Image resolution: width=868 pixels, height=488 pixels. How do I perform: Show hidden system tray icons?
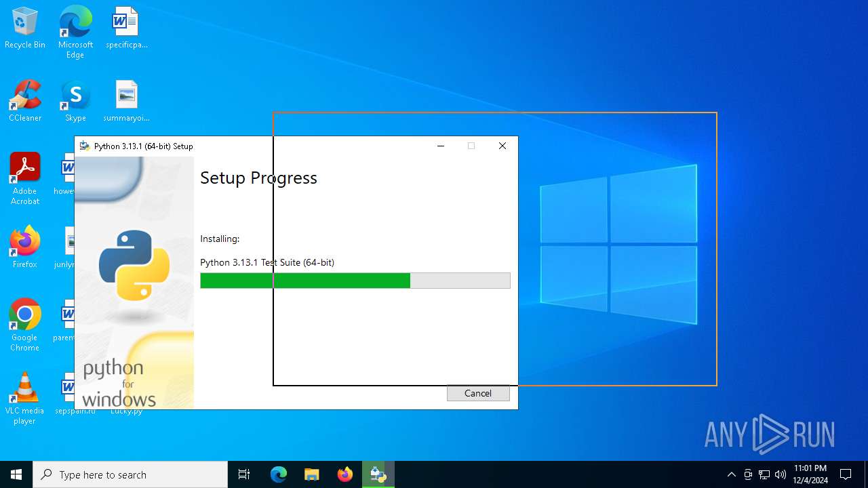click(731, 474)
